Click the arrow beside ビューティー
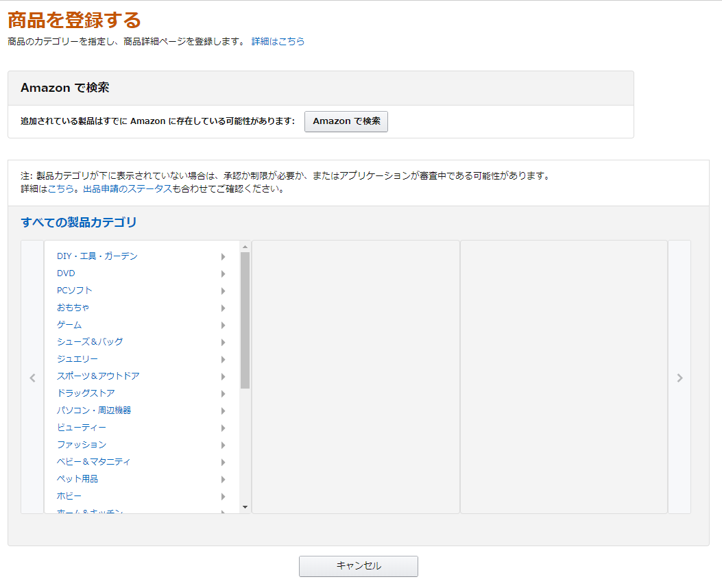The width and height of the screenshot is (722, 588). click(224, 428)
